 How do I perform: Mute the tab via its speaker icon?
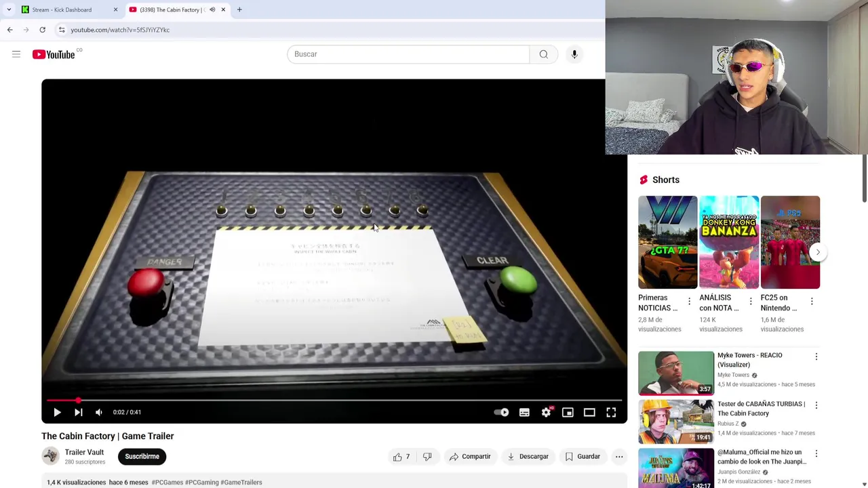pos(212,9)
